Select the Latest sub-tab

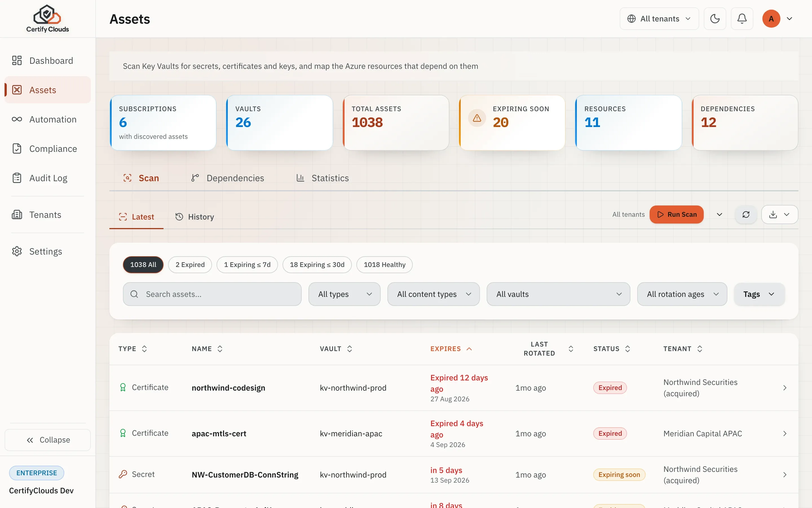(x=136, y=217)
